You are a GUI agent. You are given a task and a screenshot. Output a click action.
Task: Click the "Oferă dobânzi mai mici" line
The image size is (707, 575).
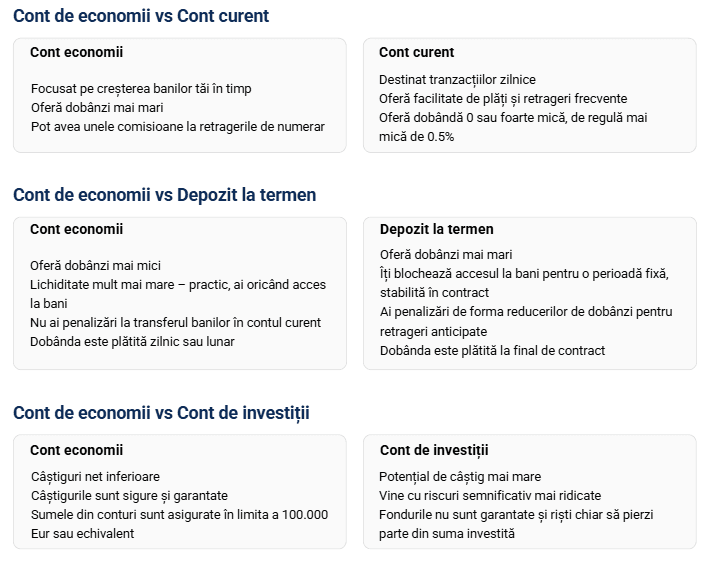(x=95, y=265)
